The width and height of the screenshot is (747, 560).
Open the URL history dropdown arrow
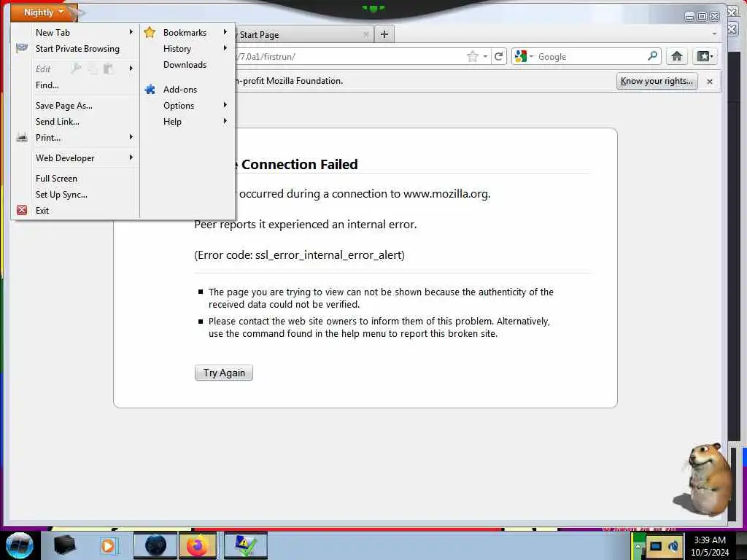click(485, 57)
